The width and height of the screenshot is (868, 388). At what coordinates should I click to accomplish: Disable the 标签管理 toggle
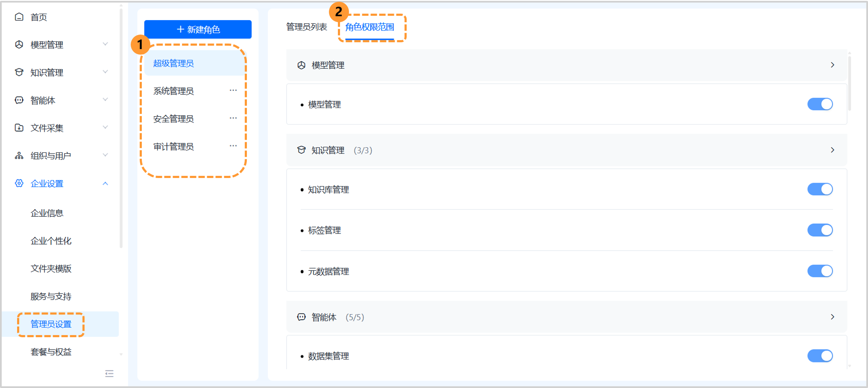pos(820,230)
